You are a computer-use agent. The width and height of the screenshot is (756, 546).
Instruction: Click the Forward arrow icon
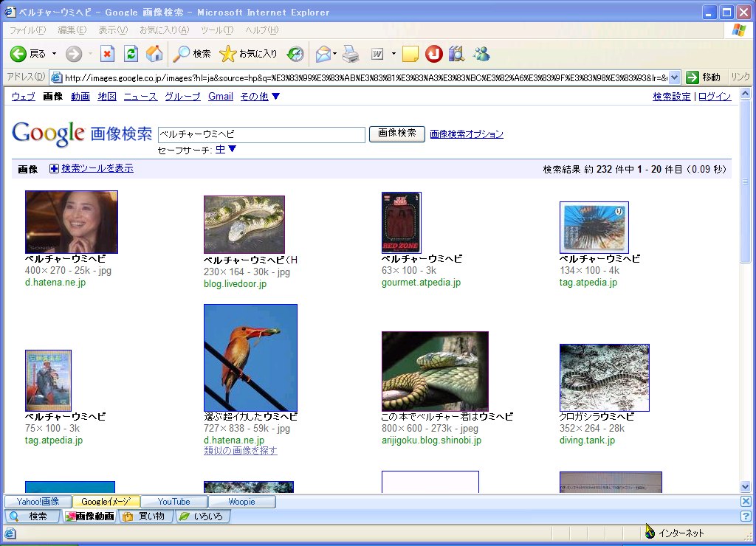[x=74, y=53]
